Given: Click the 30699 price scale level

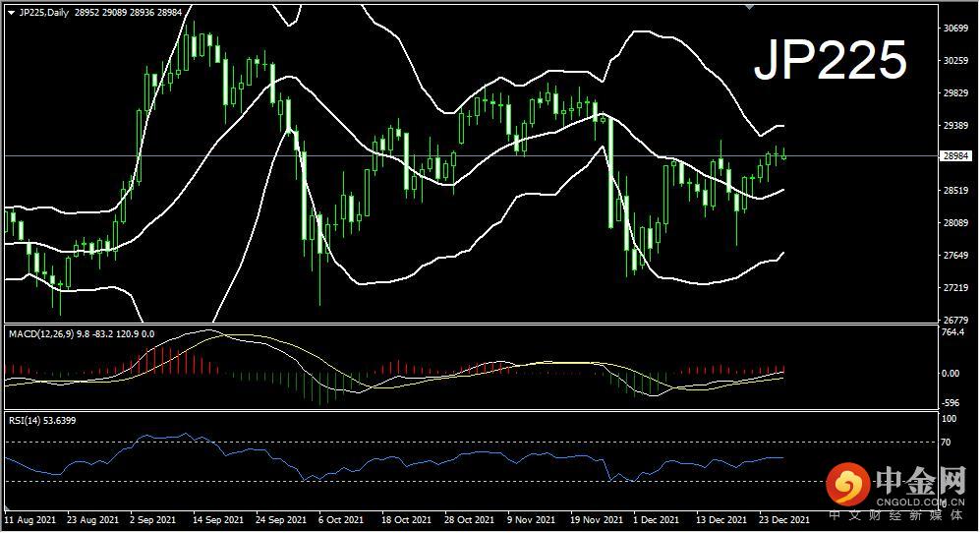Looking at the screenshot, I should 955,29.
